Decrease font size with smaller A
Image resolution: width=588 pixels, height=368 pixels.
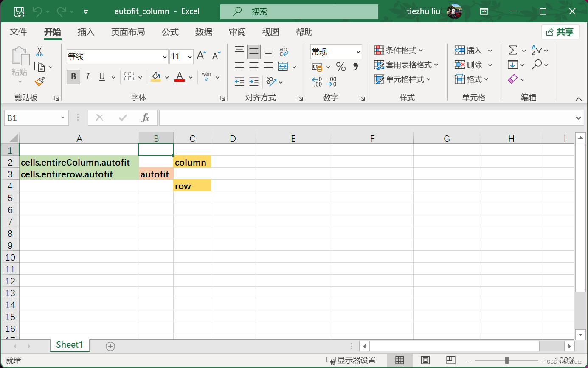coord(216,56)
